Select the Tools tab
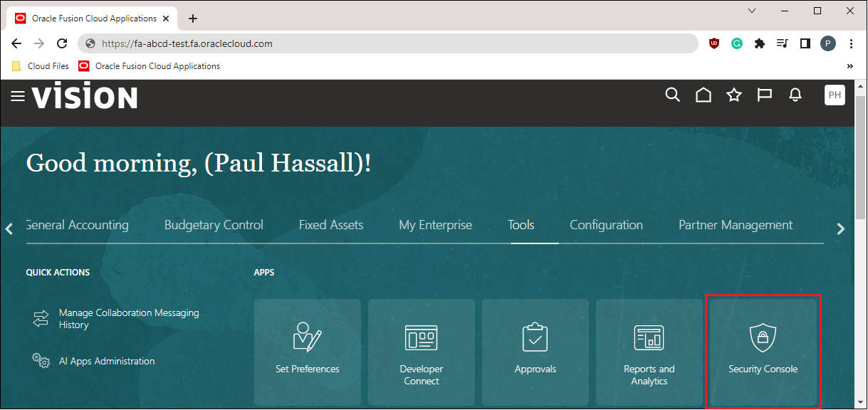Viewport: 868px width, 410px height. pos(521,225)
